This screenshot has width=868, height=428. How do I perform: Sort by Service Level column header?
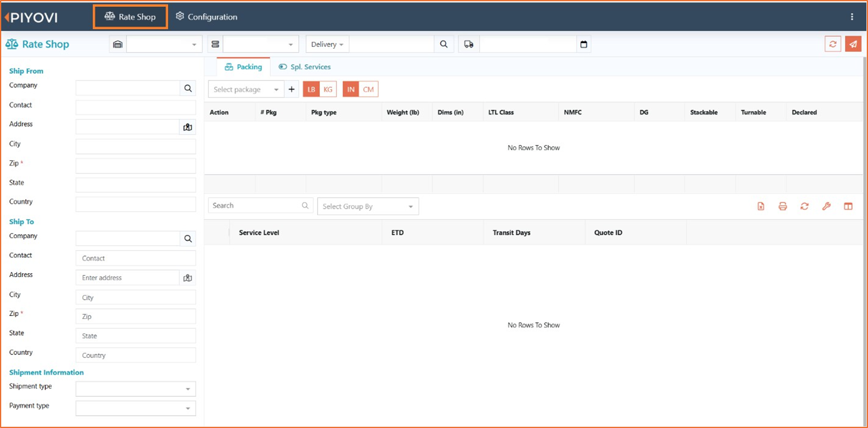(x=259, y=232)
